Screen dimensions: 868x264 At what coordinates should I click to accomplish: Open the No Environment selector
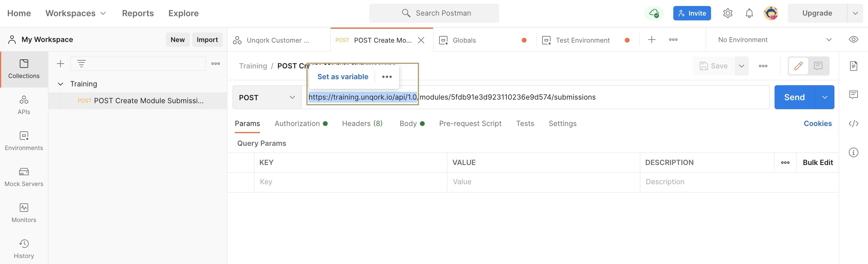775,40
